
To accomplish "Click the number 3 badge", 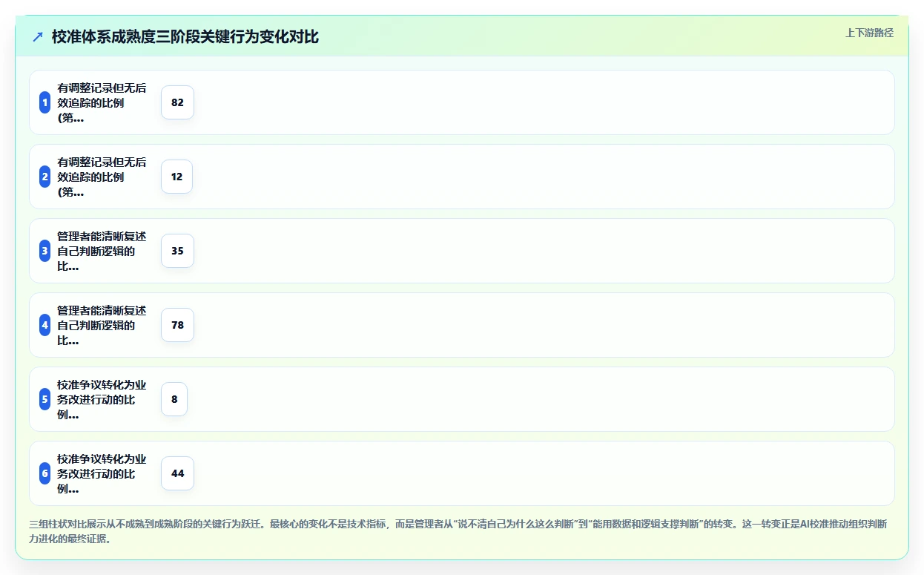I will point(44,251).
